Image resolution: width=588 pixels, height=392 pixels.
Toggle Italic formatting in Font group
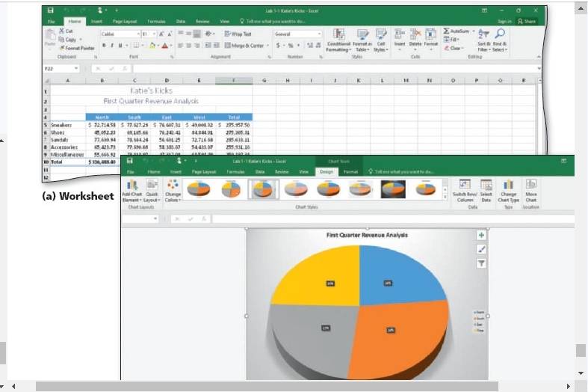[x=112, y=46]
